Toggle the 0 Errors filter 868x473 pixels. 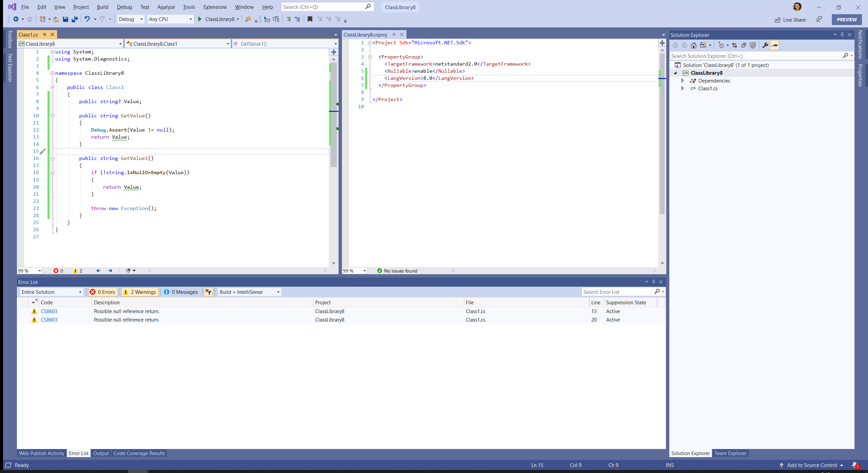coord(103,292)
